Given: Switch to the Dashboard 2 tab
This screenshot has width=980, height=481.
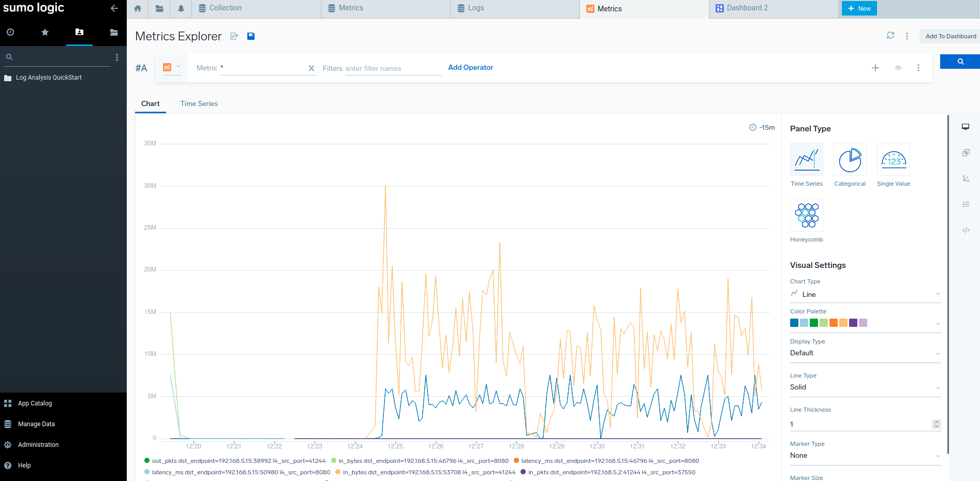Looking at the screenshot, I should [774, 8].
